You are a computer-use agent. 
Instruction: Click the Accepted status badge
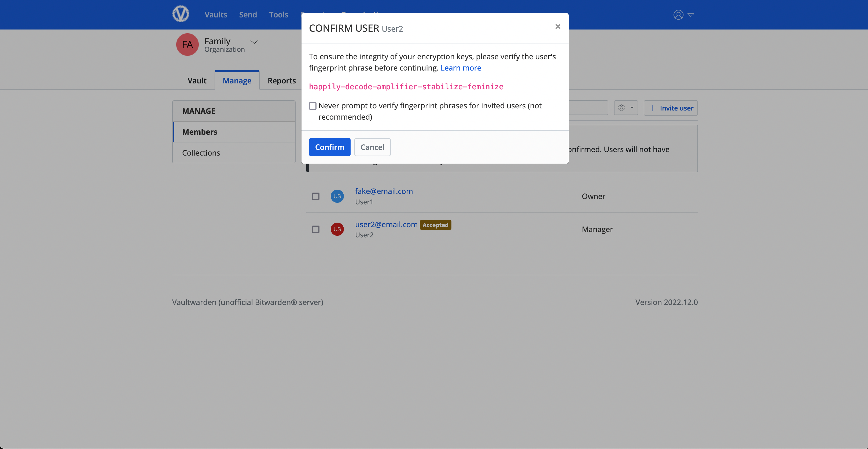pos(435,225)
